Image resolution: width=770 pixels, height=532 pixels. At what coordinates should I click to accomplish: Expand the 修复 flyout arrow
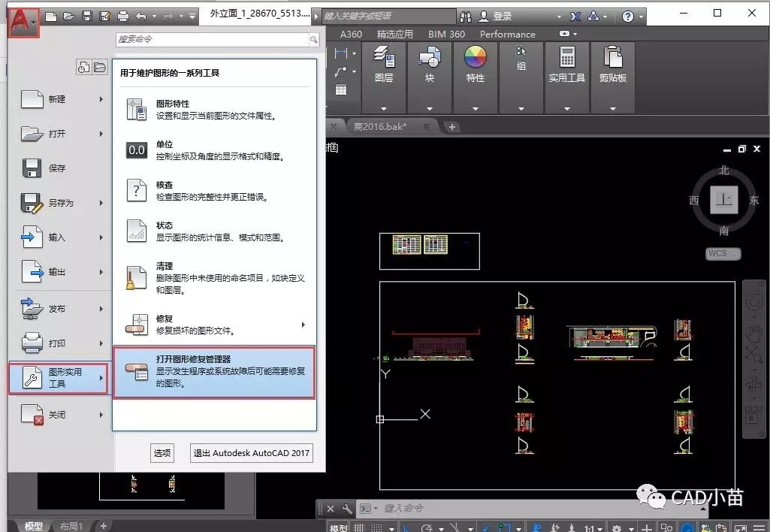click(x=304, y=326)
